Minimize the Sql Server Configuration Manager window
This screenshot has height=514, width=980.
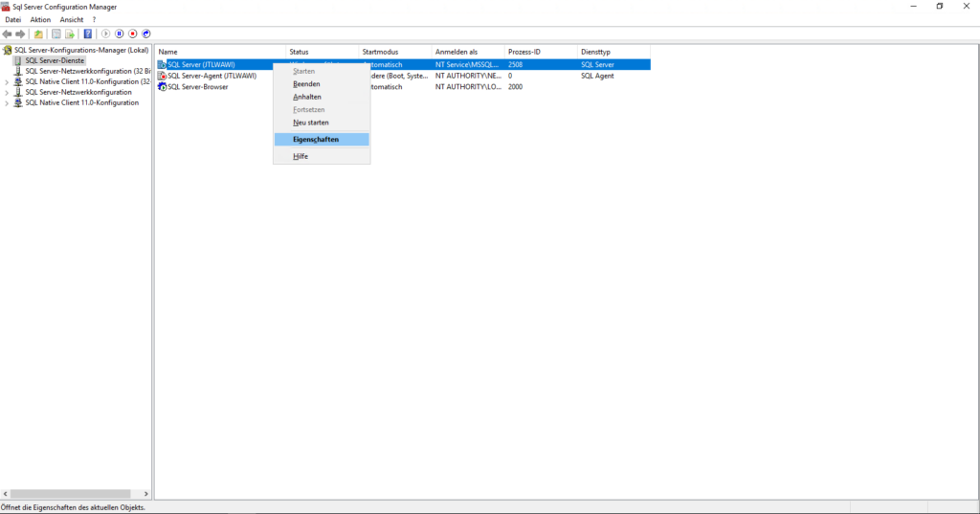point(913,7)
